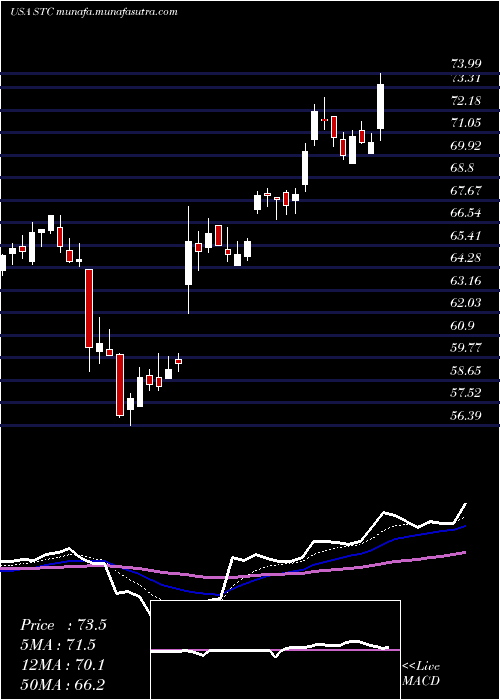Click the 67.67 price axis label
The image size is (500, 700).
[466, 191]
